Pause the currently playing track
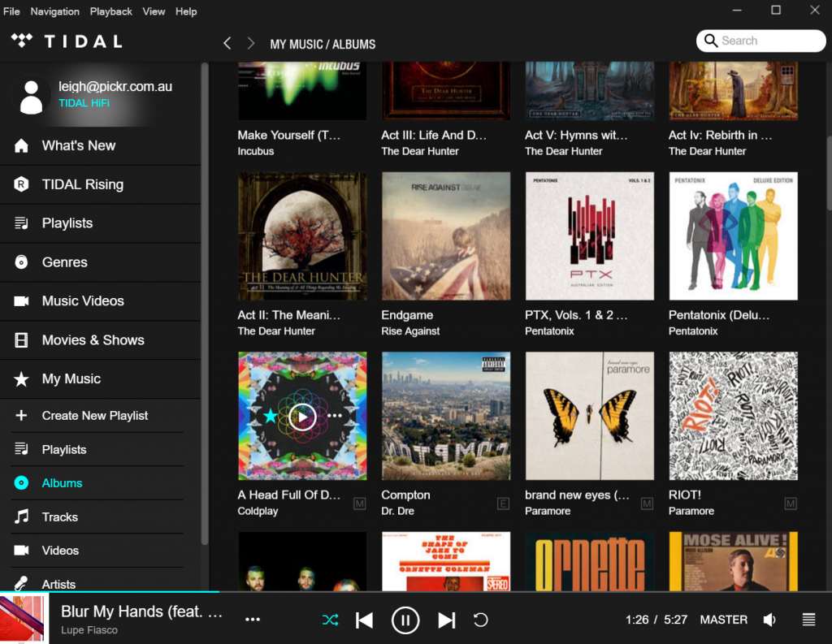Screen dimensions: 832x644 (405, 620)
